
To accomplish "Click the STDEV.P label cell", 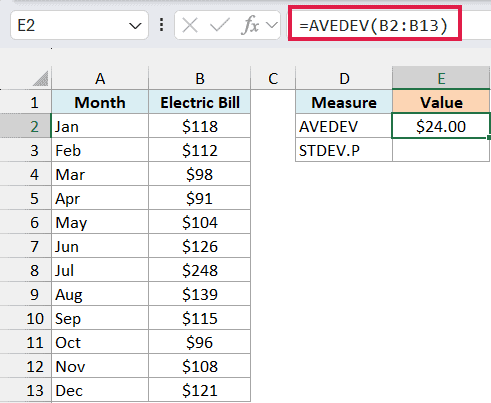I will click(344, 150).
